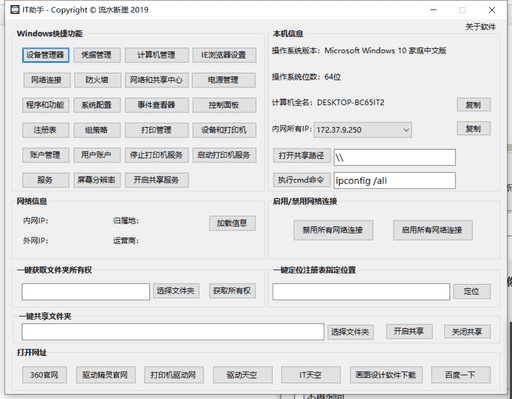Copy IP with 复制 button beside 内网所有IP

[x=473, y=128]
